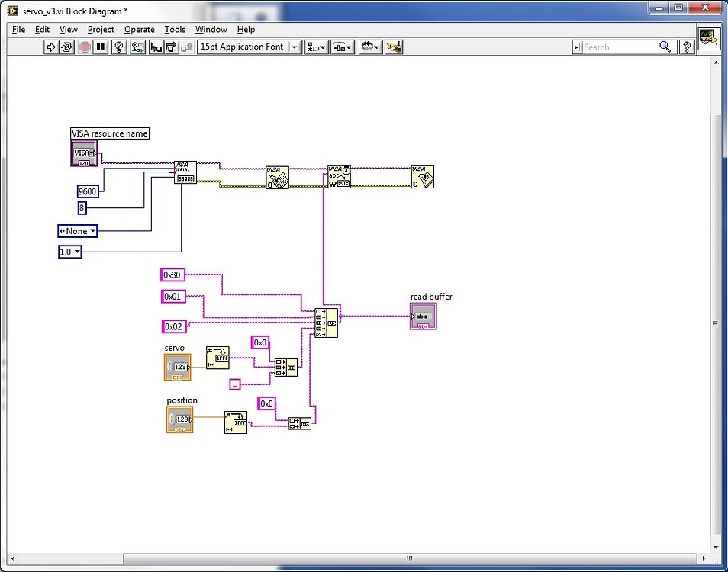Click the context Help question mark button

point(687,47)
